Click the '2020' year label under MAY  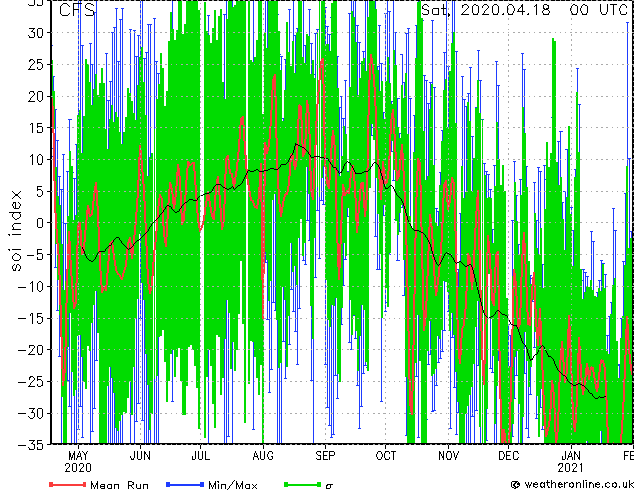tap(78, 468)
